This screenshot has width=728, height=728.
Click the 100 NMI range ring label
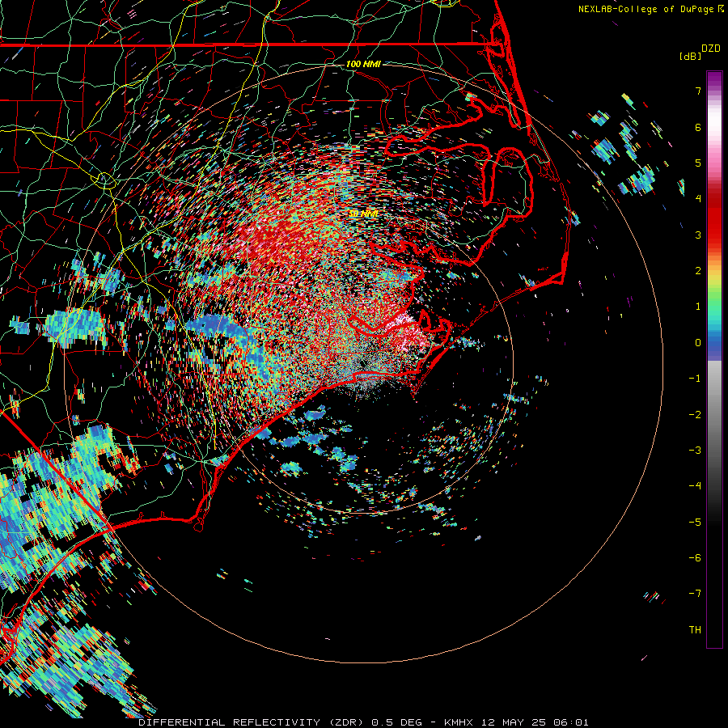click(x=363, y=64)
